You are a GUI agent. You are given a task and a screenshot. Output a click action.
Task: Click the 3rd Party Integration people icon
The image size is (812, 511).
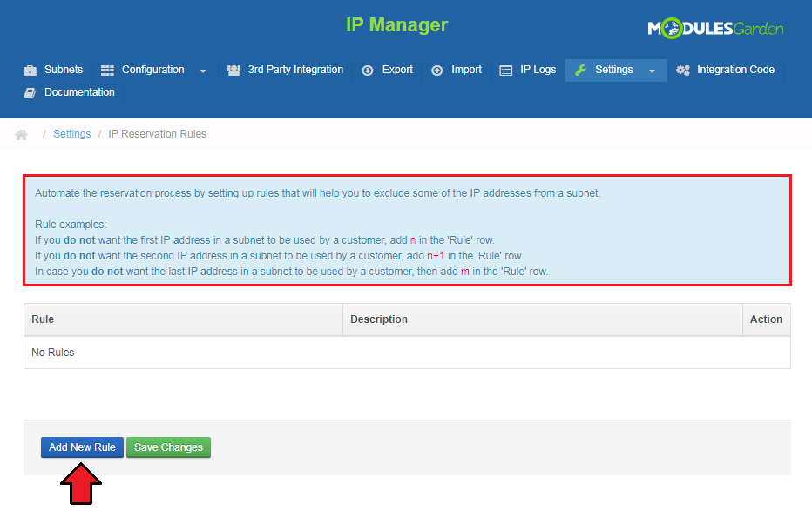pos(234,71)
